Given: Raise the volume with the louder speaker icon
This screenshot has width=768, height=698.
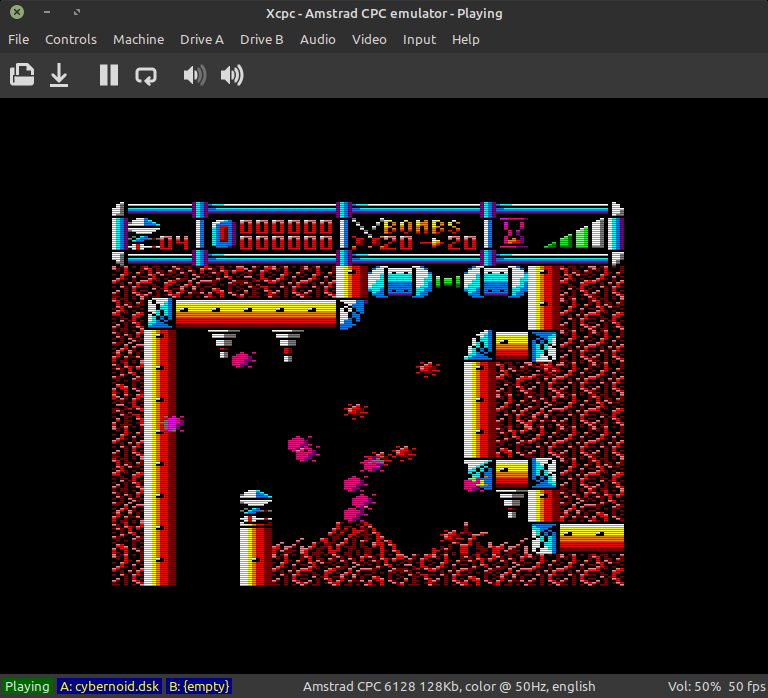Looking at the screenshot, I should point(232,75).
